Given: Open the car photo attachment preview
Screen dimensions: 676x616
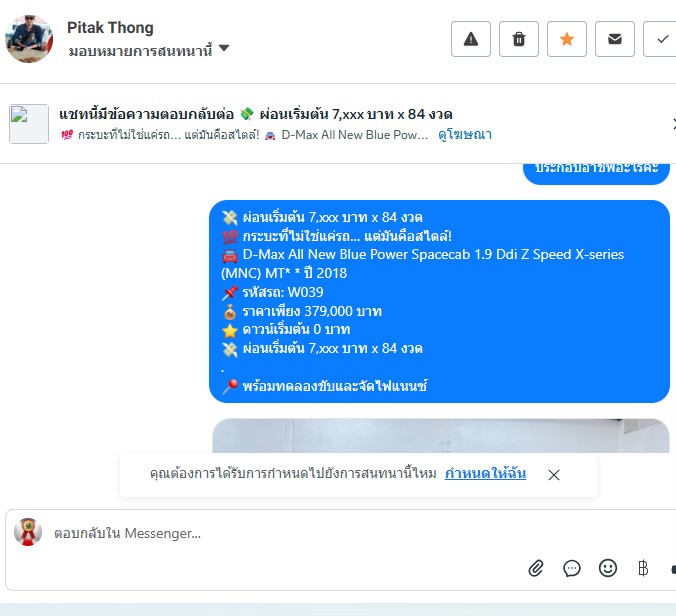Looking at the screenshot, I should pos(441,435).
